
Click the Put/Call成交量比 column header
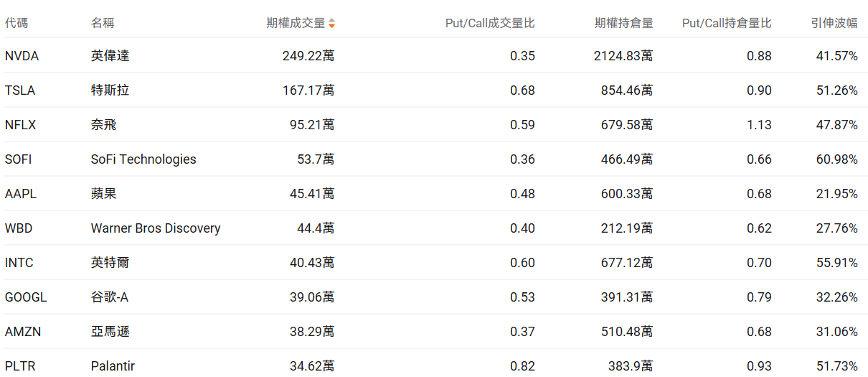(490, 23)
